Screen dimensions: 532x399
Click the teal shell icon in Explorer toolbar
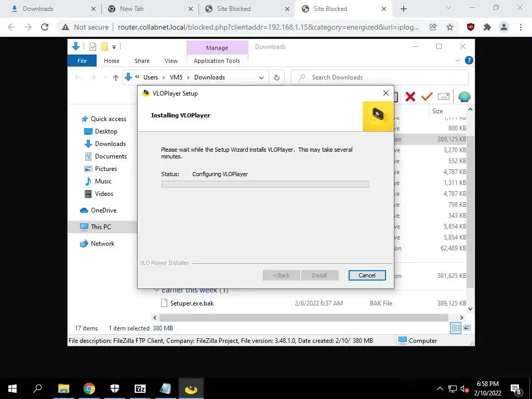pyautogui.click(x=464, y=97)
